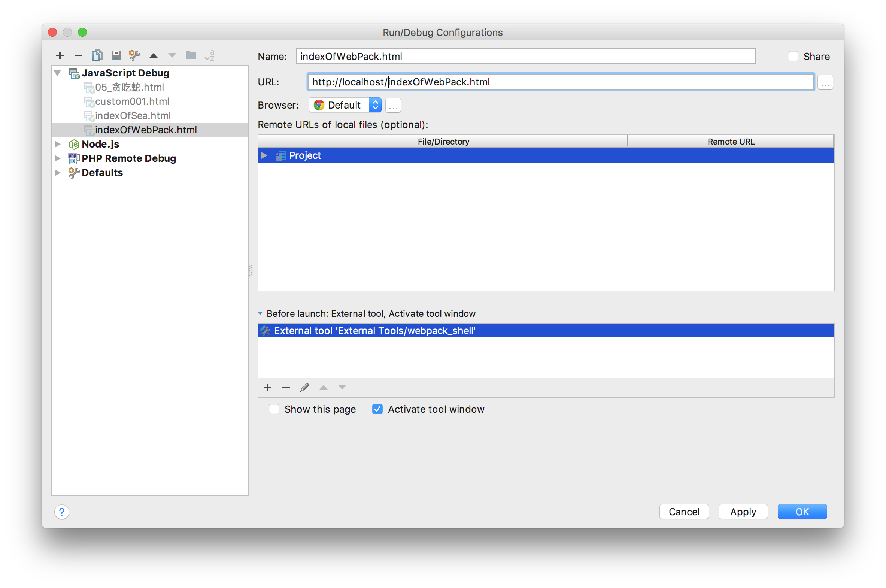Click the copy configuration icon
Viewport: 886px width, 588px height.
(96, 55)
